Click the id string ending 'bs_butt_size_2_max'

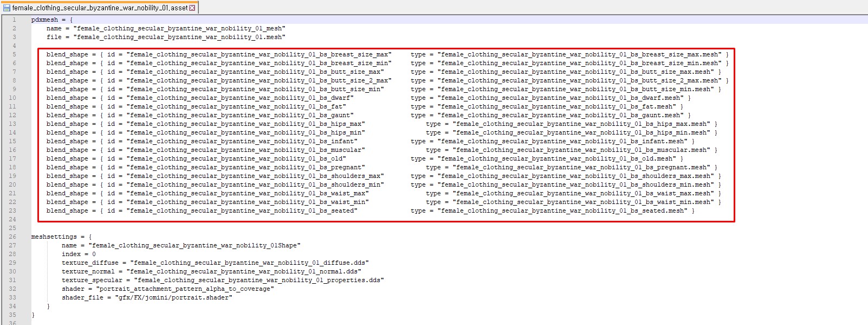coord(259,80)
